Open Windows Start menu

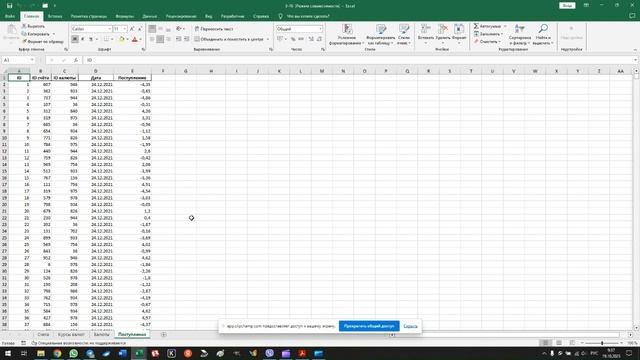tap(8, 353)
